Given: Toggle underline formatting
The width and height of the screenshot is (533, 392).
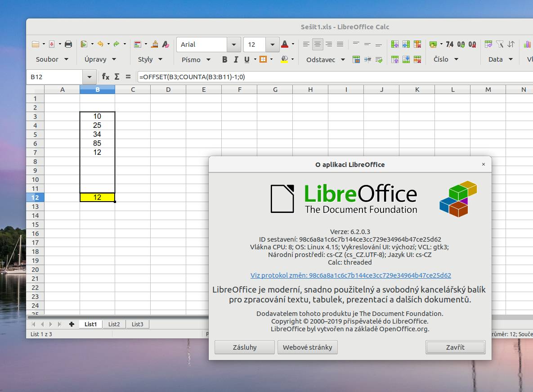Looking at the screenshot, I should 247,59.
